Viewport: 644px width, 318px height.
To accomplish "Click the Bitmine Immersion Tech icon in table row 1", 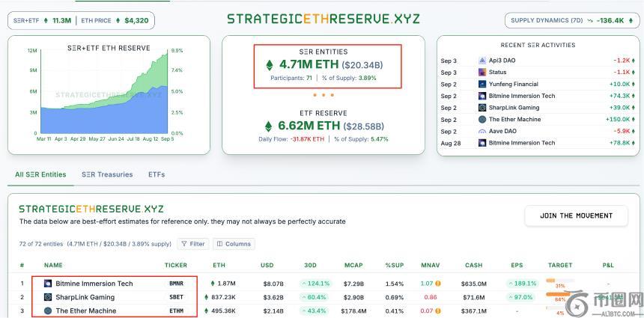I will click(x=48, y=284).
